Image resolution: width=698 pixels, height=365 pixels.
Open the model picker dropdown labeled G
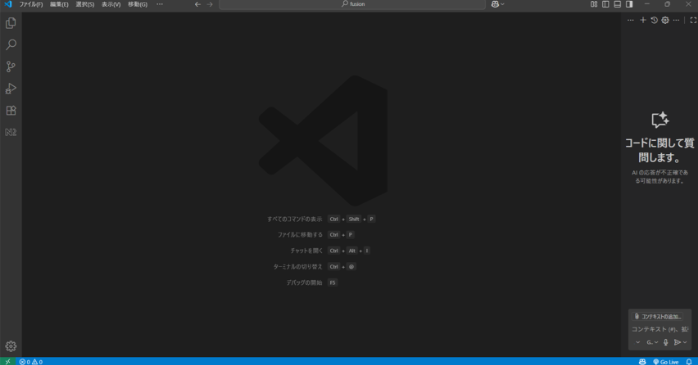pos(652,342)
